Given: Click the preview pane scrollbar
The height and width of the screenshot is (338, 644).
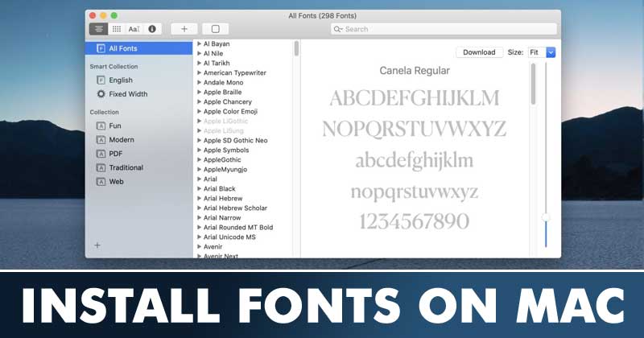Looking at the screenshot, I should tap(533, 84).
